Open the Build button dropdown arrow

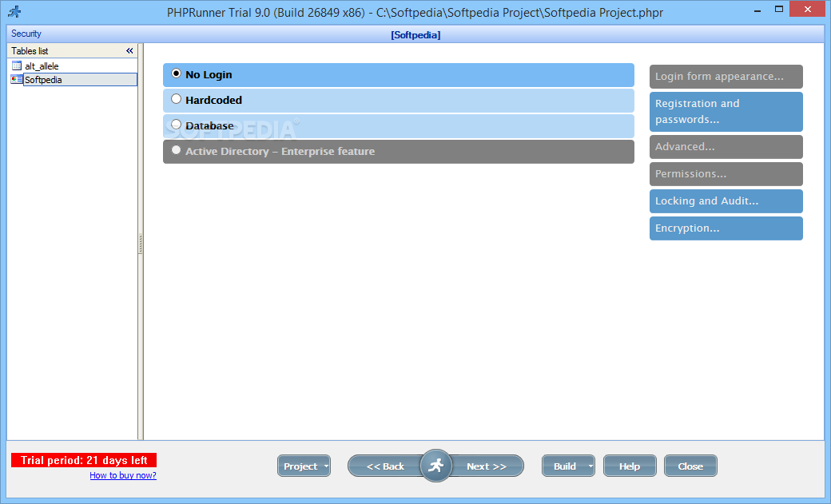click(x=590, y=466)
